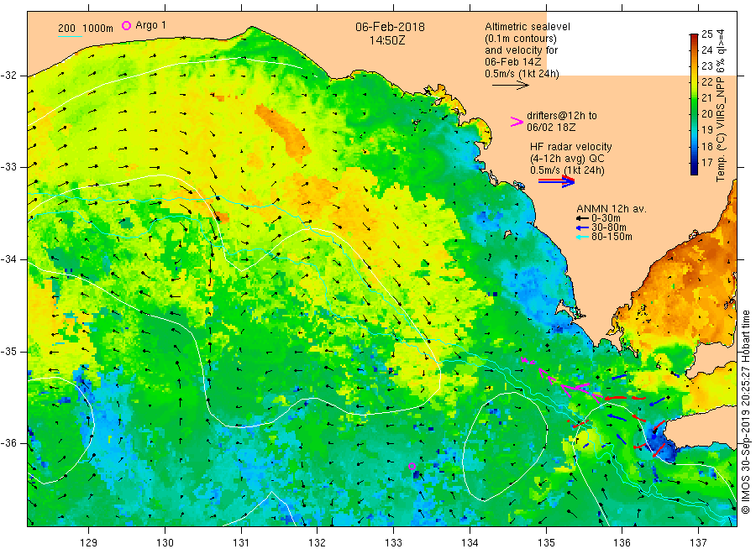Click the '(4-12h avg) QC' text
The image size is (756, 554).
[567, 159]
